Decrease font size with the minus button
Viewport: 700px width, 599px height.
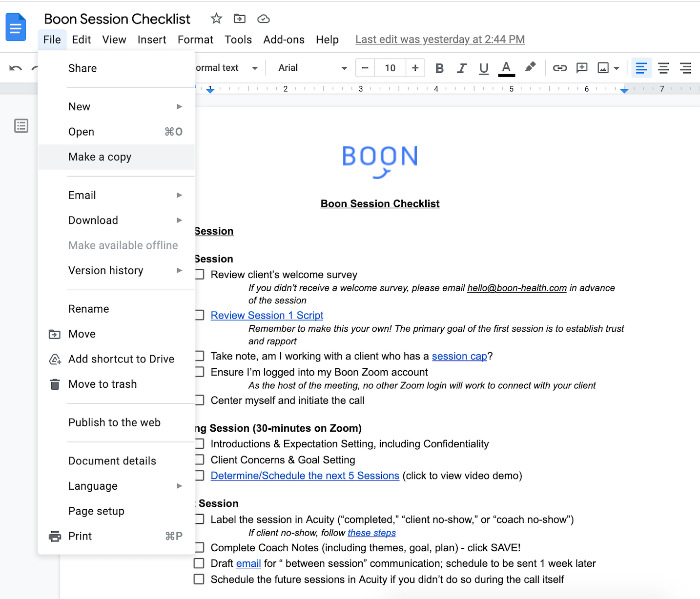click(365, 68)
